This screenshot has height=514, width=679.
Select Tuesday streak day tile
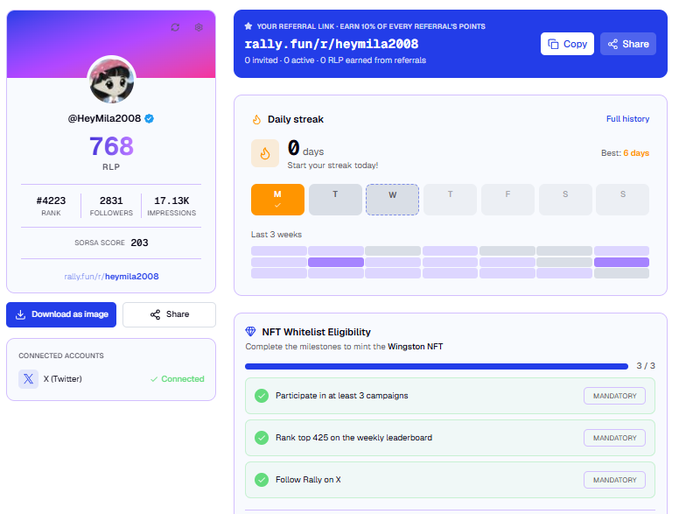(x=335, y=199)
